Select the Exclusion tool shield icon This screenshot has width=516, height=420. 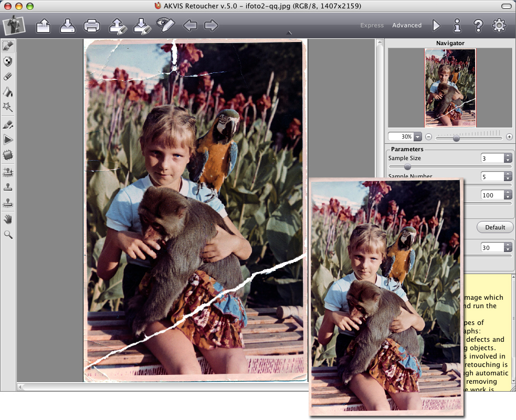click(x=8, y=61)
